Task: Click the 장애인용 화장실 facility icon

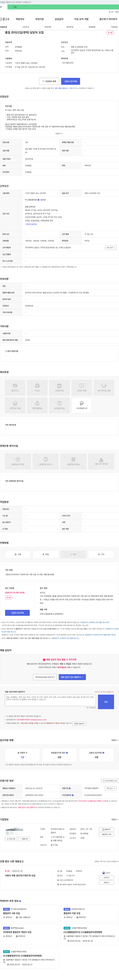Action: [x=73, y=462]
